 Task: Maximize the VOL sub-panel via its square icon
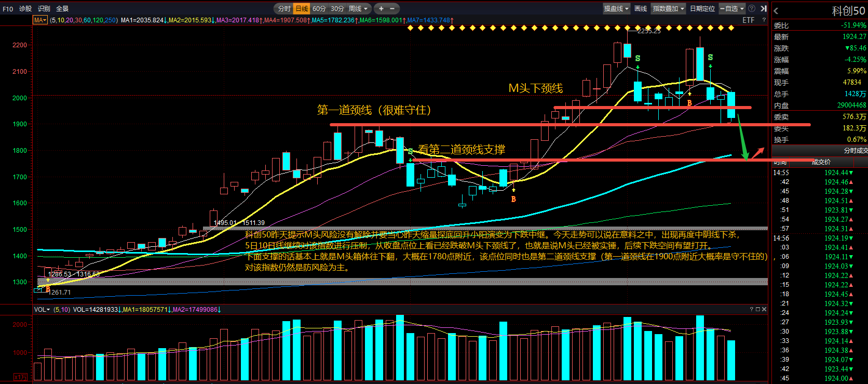click(757, 309)
